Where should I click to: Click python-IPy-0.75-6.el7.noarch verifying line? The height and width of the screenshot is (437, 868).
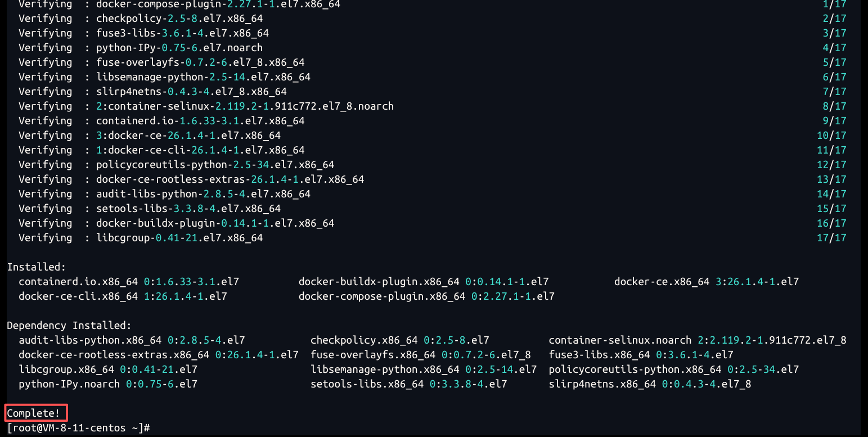tap(432, 47)
